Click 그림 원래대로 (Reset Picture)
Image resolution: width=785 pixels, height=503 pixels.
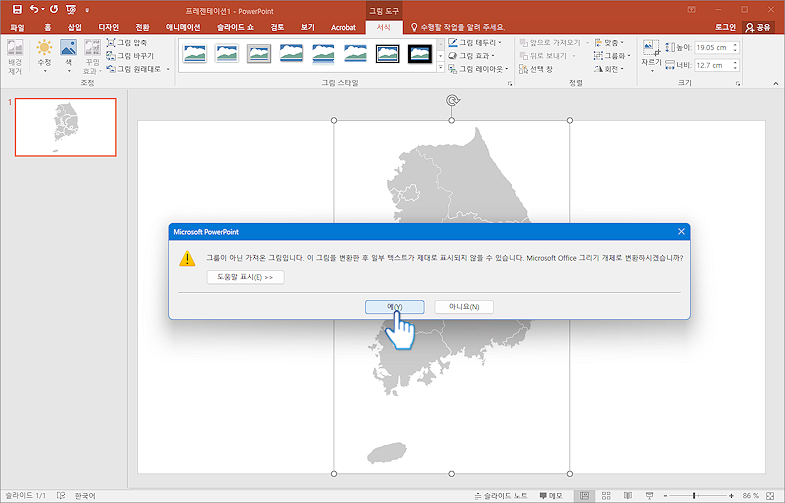click(134, 69)
